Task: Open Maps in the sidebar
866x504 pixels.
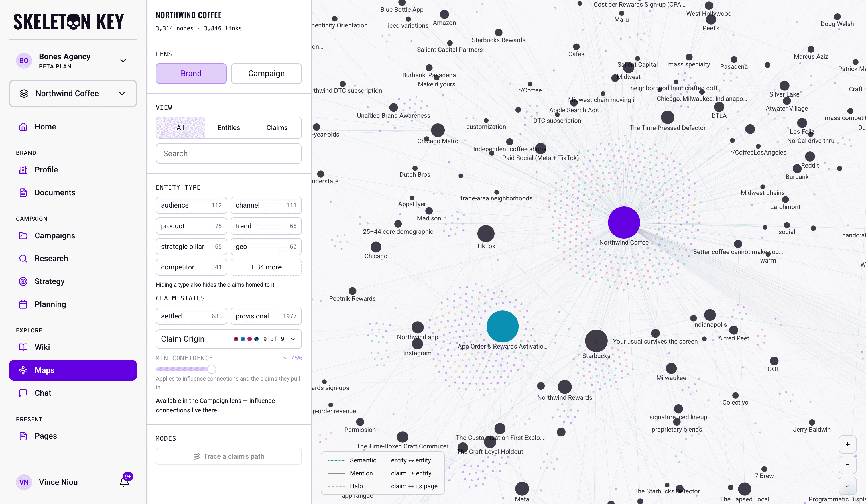Action: pos(73,370)
